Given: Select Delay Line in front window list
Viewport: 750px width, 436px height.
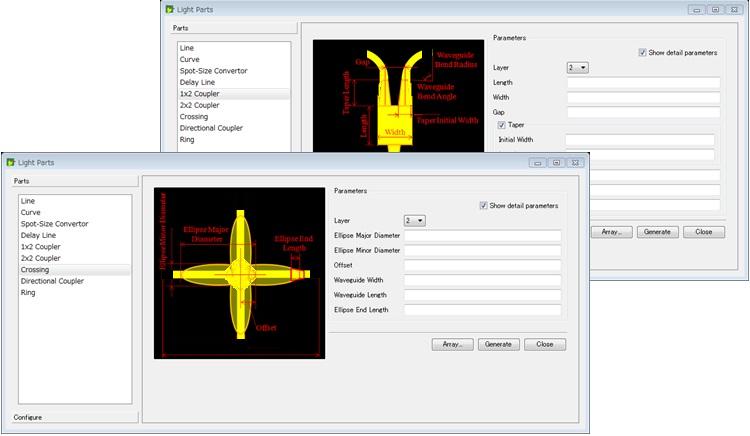Looking at the screenshot, I should tap(75, 235).
